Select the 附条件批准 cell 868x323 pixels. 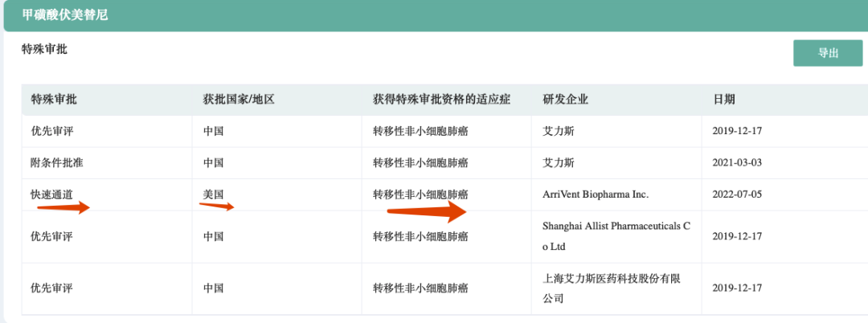[57, 162]
